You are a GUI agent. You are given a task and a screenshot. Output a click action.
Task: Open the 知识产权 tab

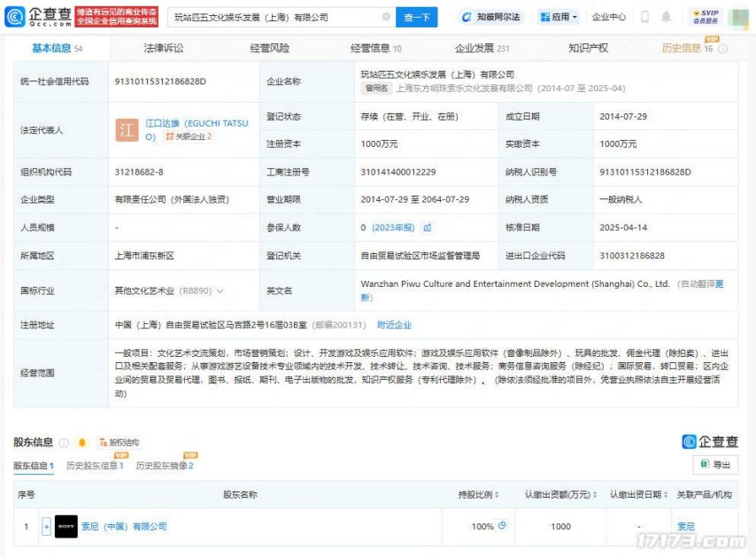pos(588,48)
